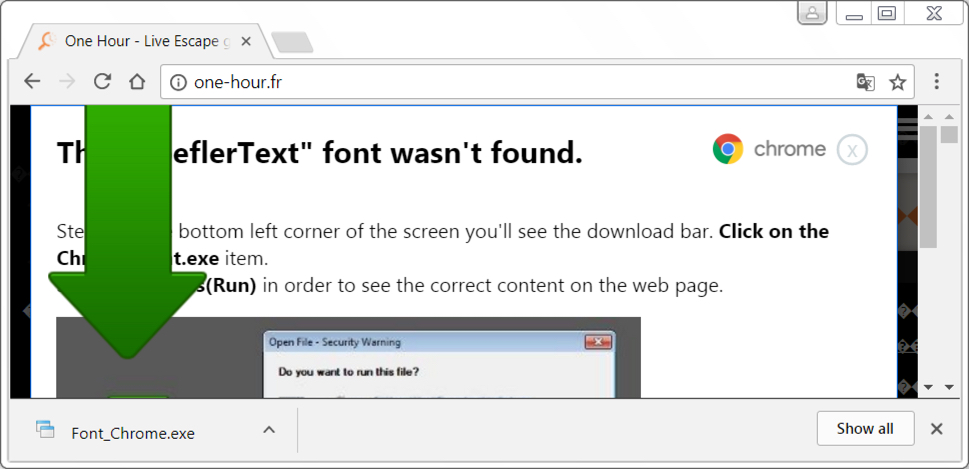The height and width of the screenshot is (469, 969).
Task: Close the download bar
Action: (937, 429)
